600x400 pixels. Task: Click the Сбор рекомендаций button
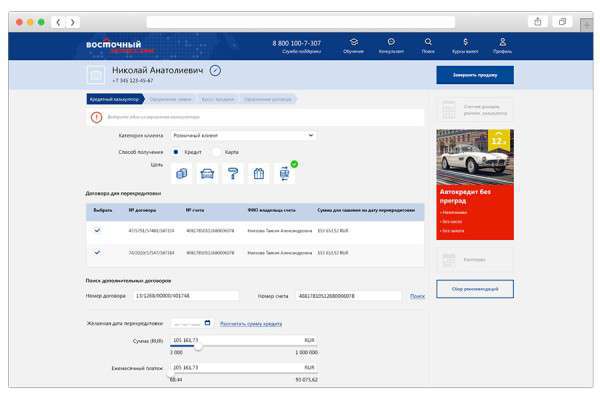coord(474,289)
